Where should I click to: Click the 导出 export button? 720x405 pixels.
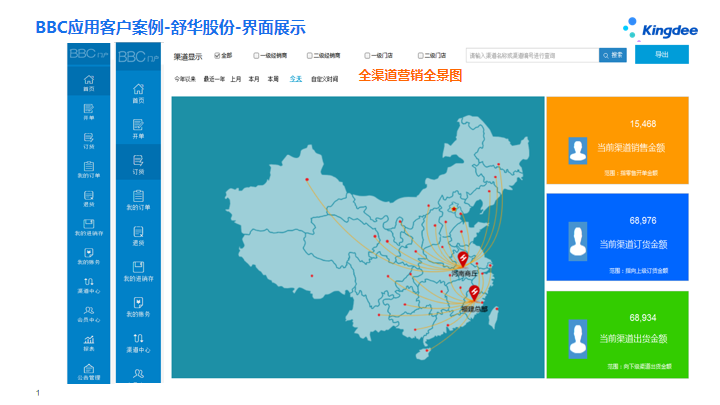(x=662, y=54)
